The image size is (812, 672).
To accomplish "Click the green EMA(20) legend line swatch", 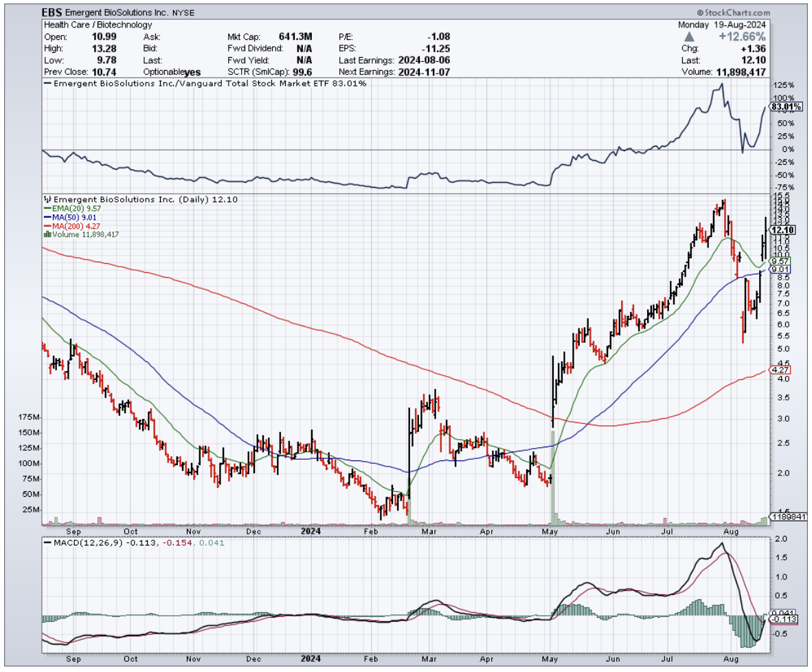I will [x=45, y=208].
